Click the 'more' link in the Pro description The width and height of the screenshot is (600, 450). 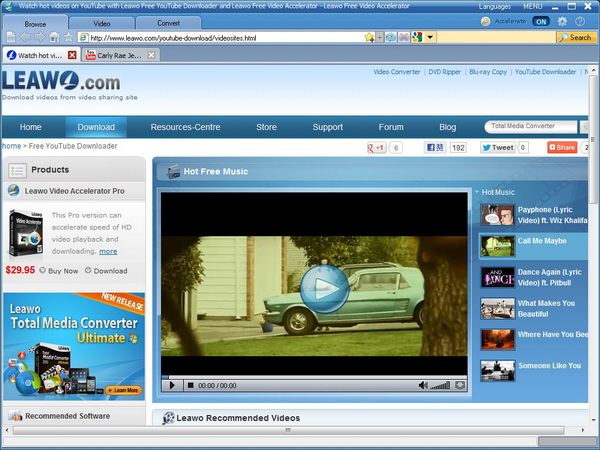[x=108, y=251]
